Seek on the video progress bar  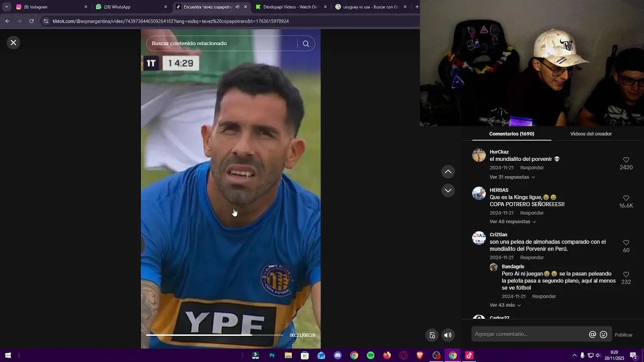pyautogui.click(x=215, y=335)
